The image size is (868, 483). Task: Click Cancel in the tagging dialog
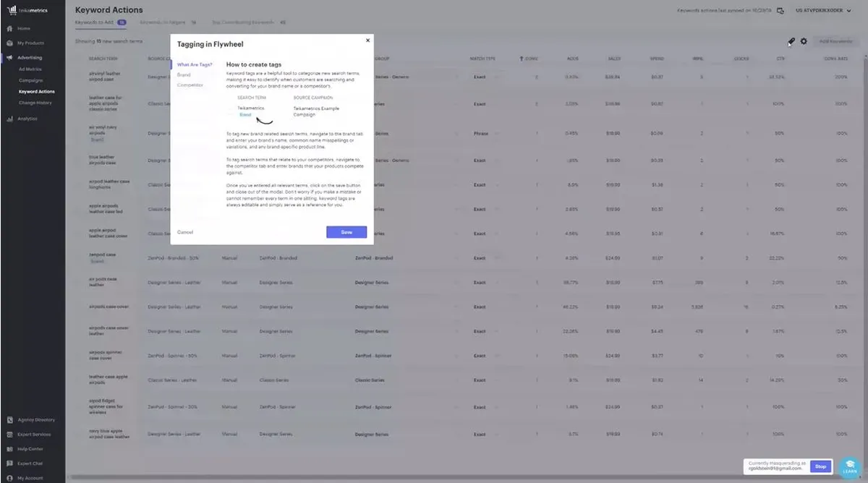(185, 232)
